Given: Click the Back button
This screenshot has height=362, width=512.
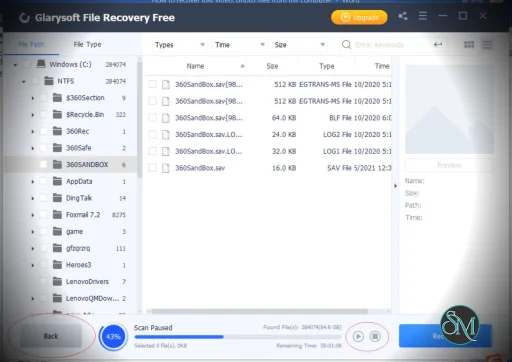Looking at the screenshot, I should pos(51,336).
